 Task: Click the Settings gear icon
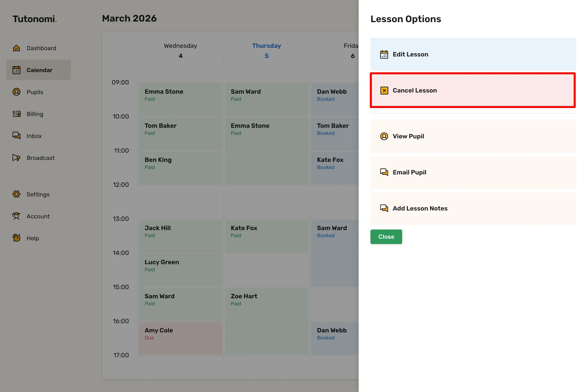[16, 194]
